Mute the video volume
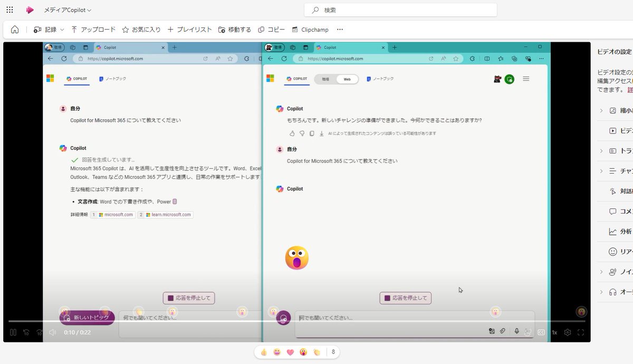This screenshot has width=633, height=364. point(53,332)
